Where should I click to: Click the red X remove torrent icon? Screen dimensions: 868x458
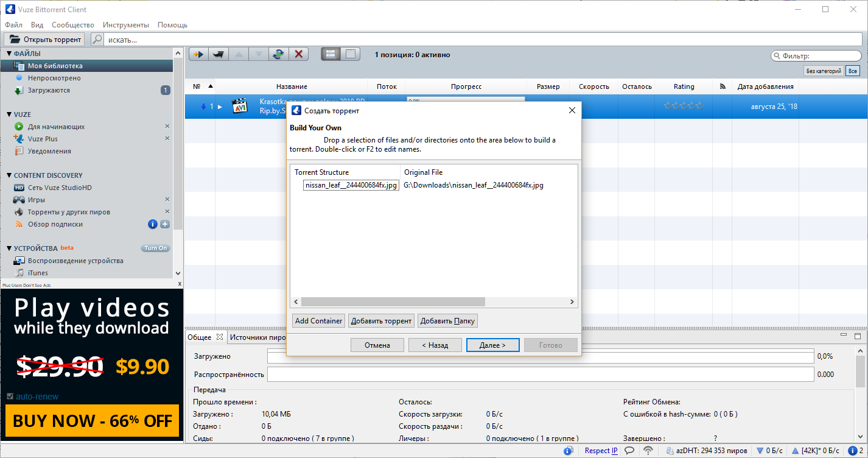click(298, 54)
